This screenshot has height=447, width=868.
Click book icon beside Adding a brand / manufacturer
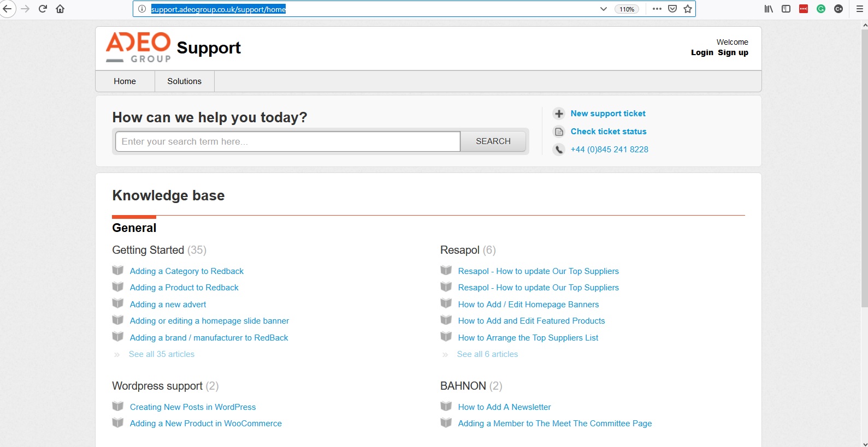coord(118,337)
